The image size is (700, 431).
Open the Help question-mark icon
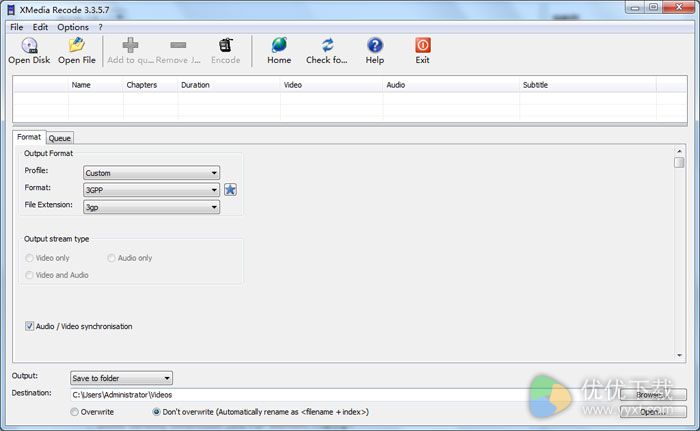coord(375,45)
